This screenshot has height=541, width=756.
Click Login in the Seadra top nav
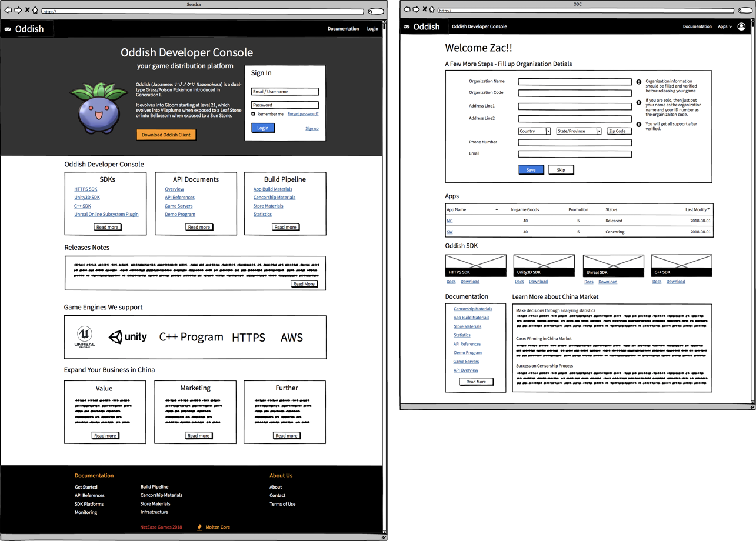372,29
